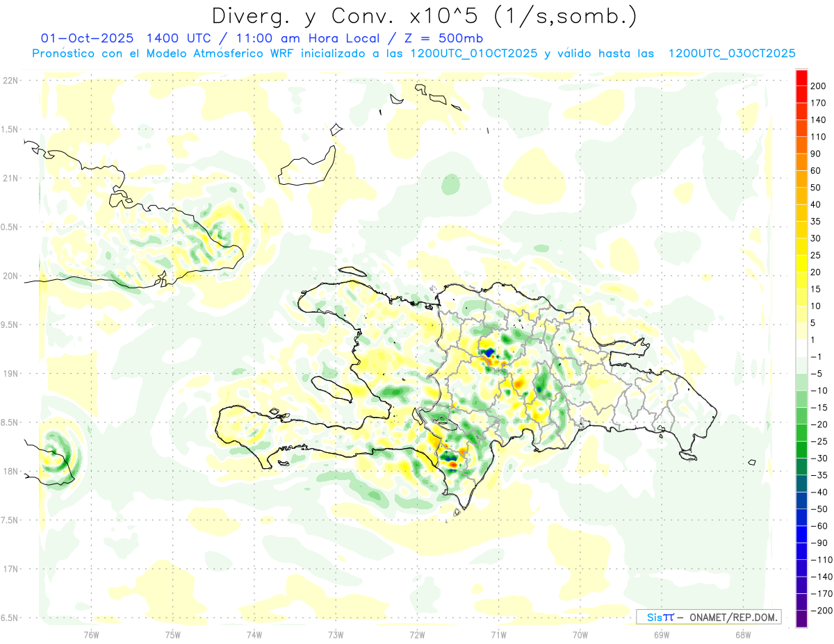Click the "69W" longitude label

click(x=662, y=635)
